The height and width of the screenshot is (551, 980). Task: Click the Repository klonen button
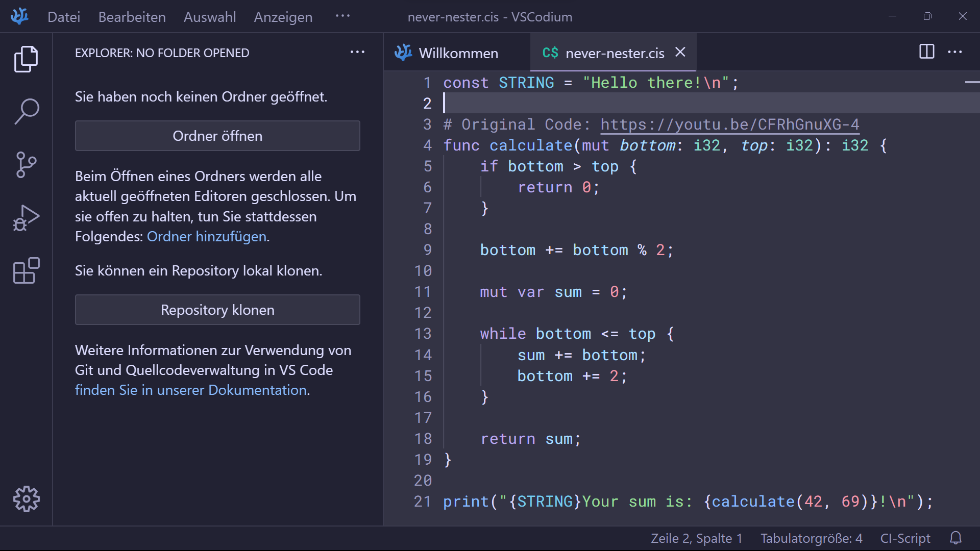coord(217,310)
